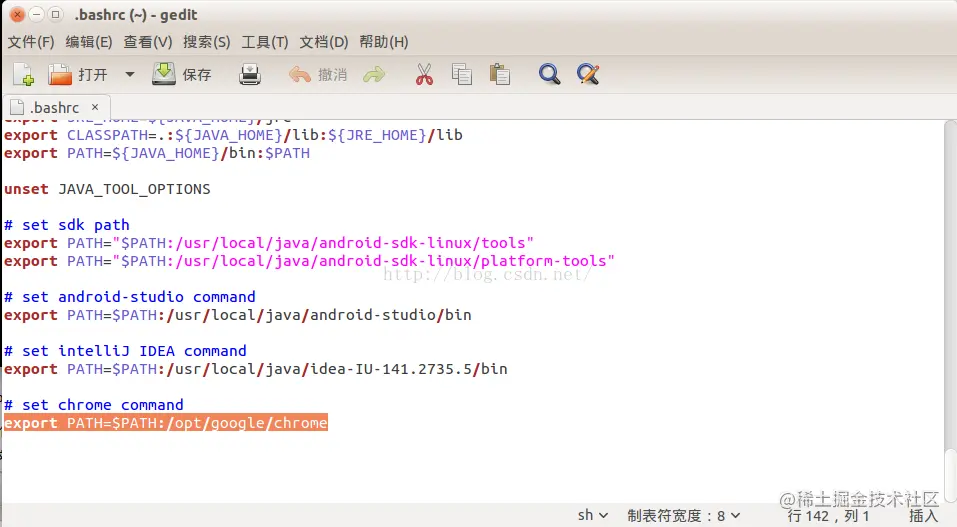
Task: Click '# set android-studio command' comment
Action: (129, 297)
